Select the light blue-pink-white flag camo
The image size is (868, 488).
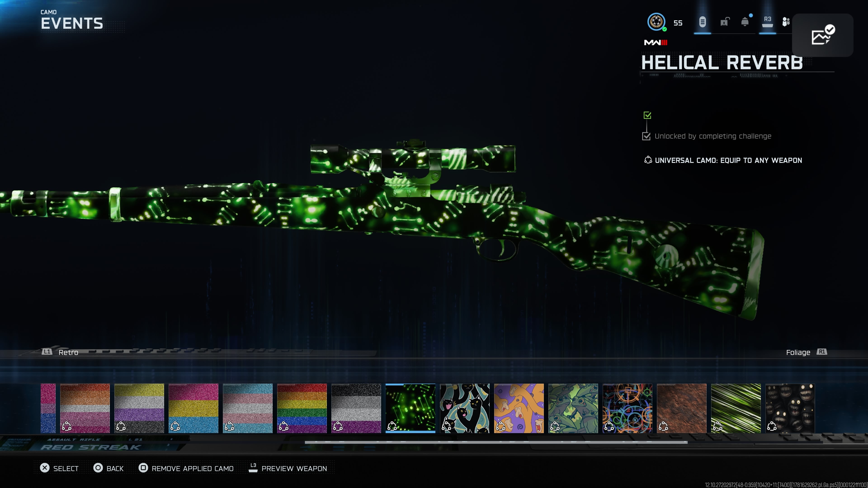(x=248, y=408)
